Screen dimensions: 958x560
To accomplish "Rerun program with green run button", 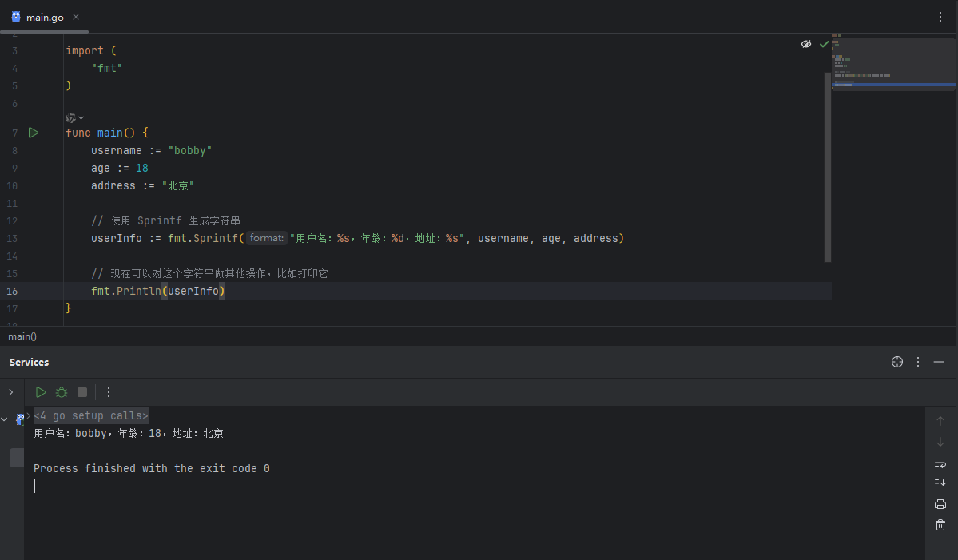I will click(x=40, y=392).
